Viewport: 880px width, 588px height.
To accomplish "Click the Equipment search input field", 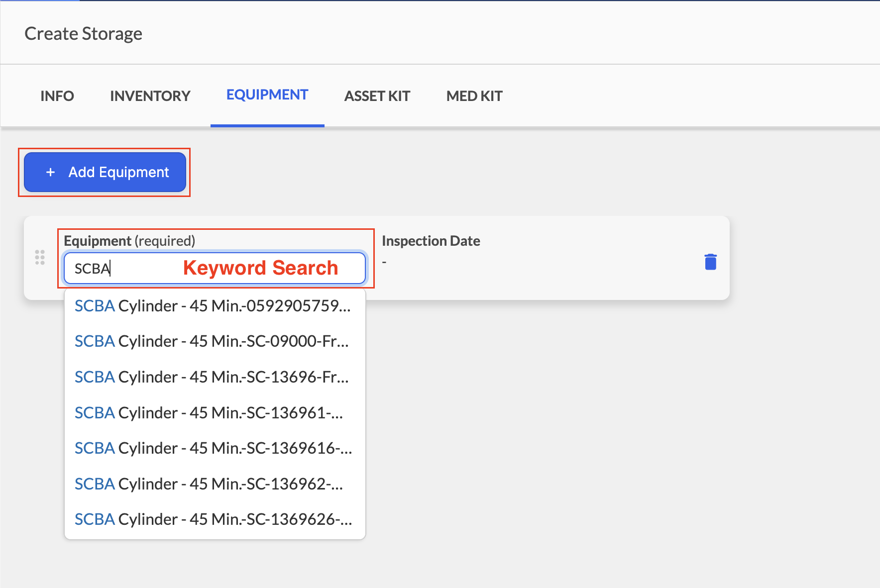I will [x=215, y=269].
